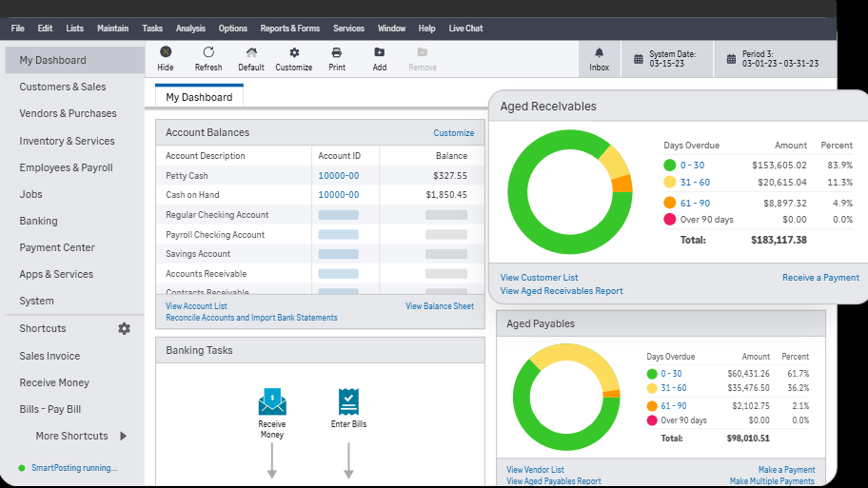Open Customize gear in toolbar

click(x=294, y=53)
